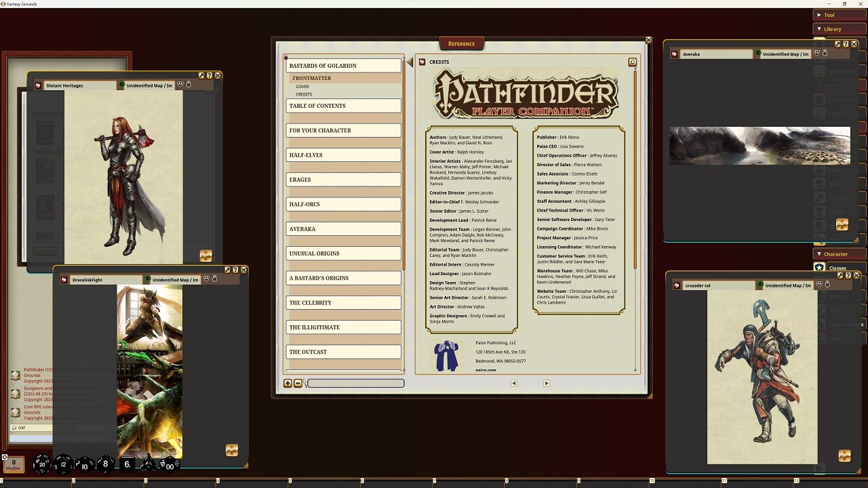
Task: Click the Classes star icon under Character
Action: (x=820, y=268)
